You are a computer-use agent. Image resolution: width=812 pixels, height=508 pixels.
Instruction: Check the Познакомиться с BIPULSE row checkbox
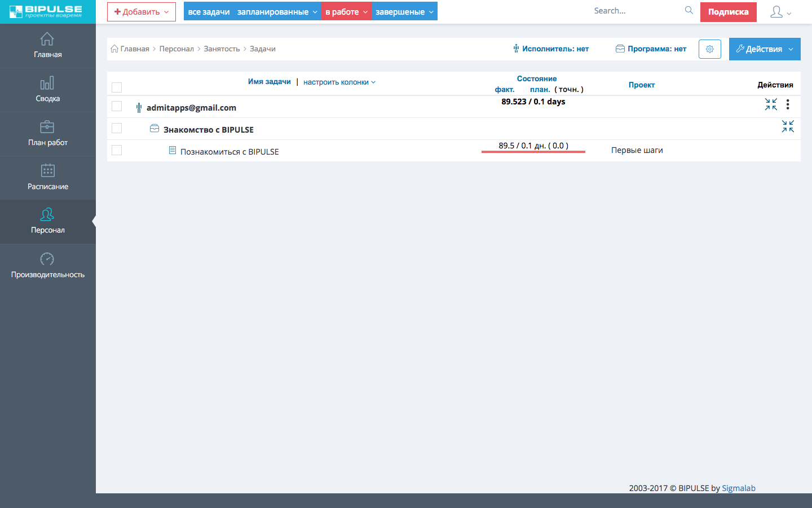point(117,150)
